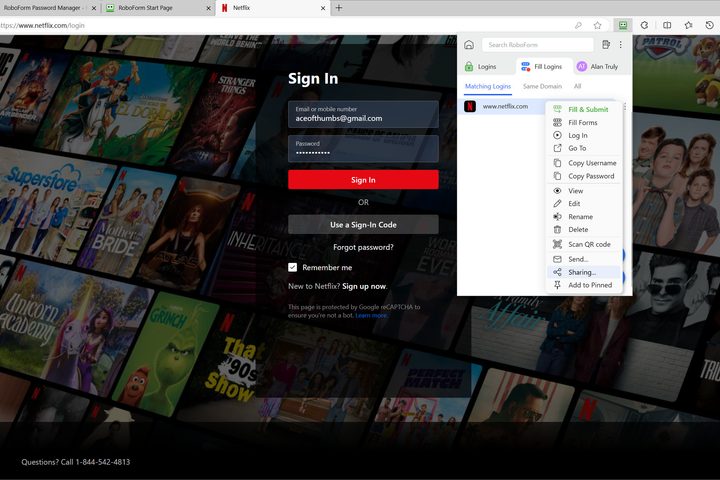Open the more options dots for www.netflix.com
Viewport: 720px width, 480px height.
click(625, 106)
